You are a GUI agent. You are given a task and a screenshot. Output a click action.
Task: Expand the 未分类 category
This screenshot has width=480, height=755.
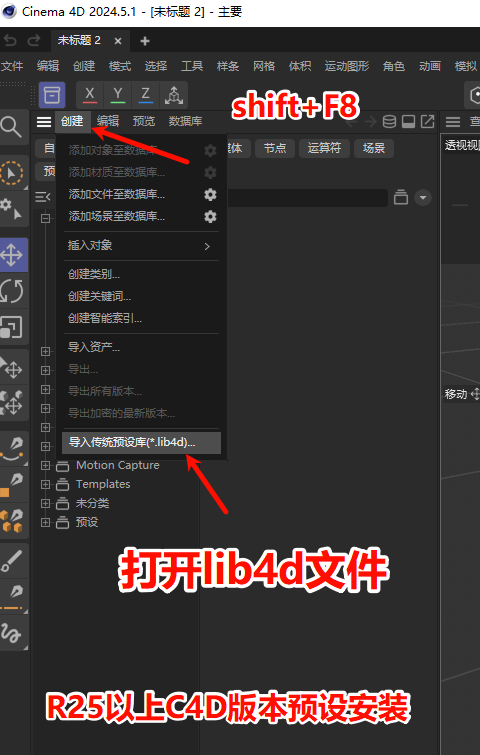click(45, 503)
